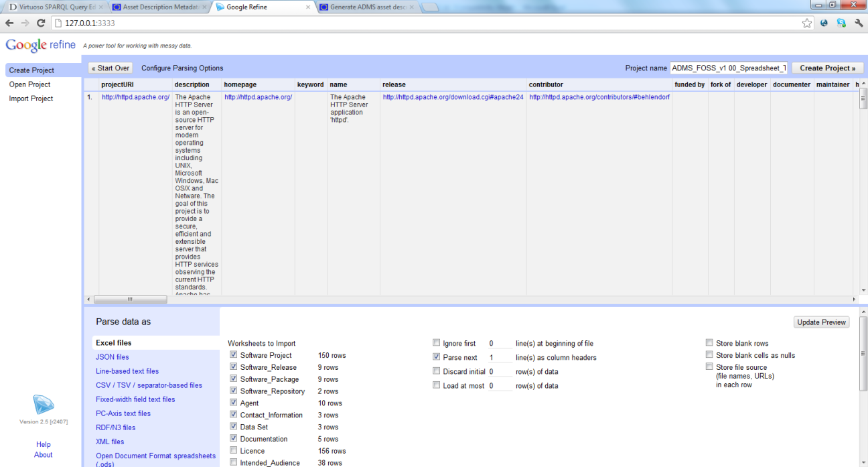Uncheck Contact_Information worksheet checkbox
This screenshot has height=467, width=868.
point(233,415)
